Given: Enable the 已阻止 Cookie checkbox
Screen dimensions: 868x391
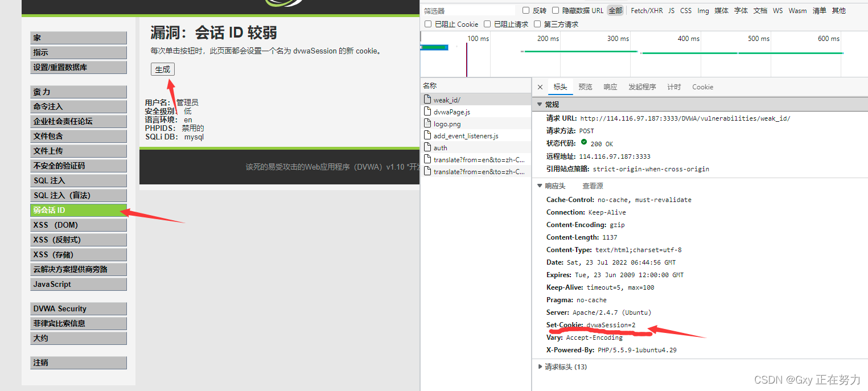Looking at the screenshot, I should [x=428, y=24].
